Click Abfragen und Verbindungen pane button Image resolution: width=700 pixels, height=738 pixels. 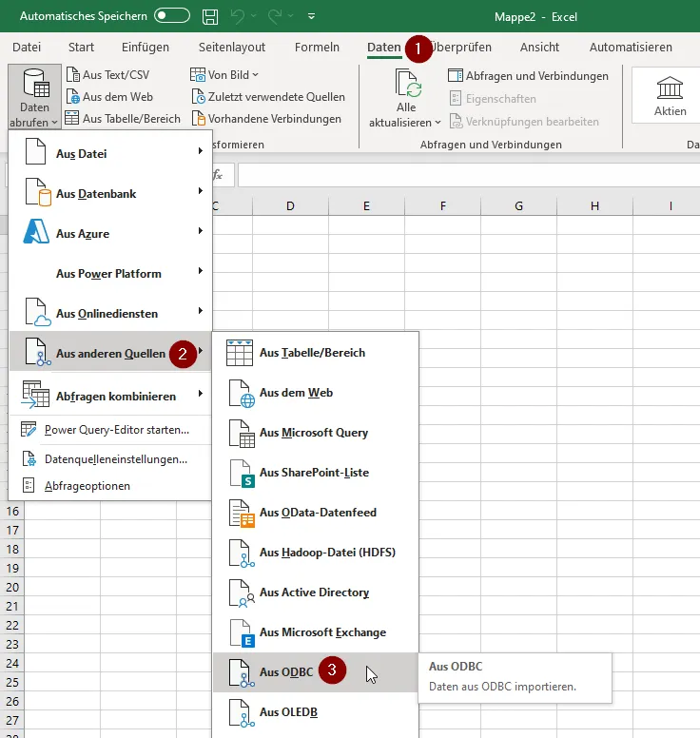529,76
